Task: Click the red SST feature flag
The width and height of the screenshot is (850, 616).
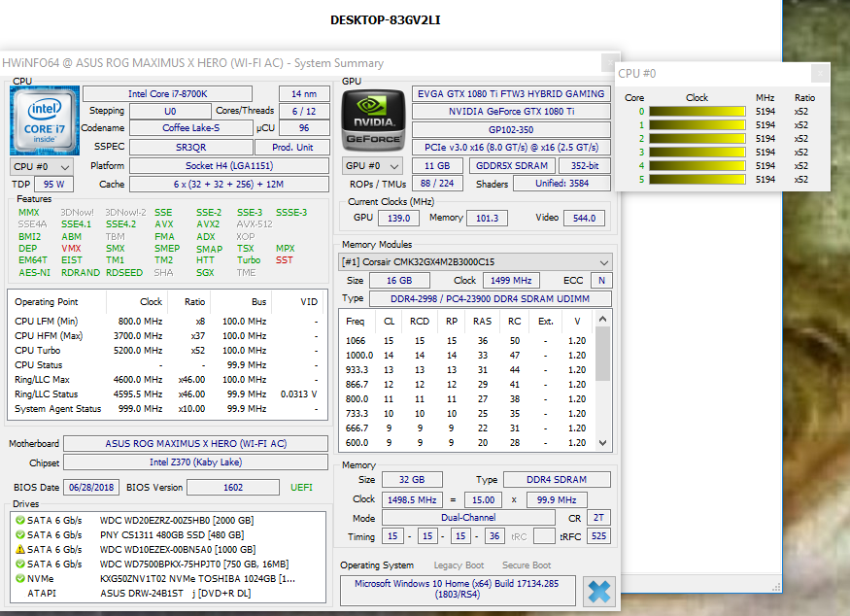Action: [284, 260]
